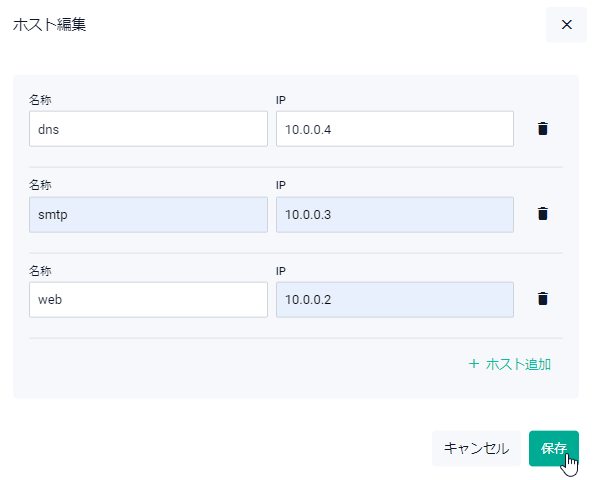
Task: Click the 名称 label above web
Action: tap(40, 271)
